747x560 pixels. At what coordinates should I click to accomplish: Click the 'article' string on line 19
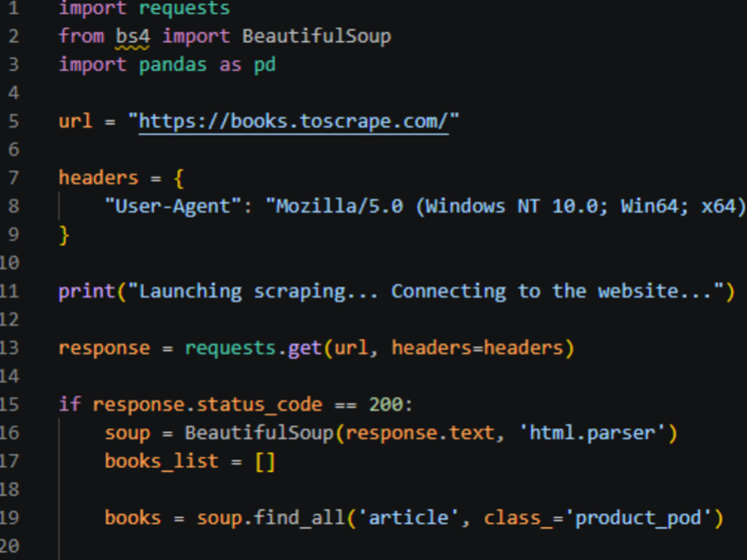409,517
